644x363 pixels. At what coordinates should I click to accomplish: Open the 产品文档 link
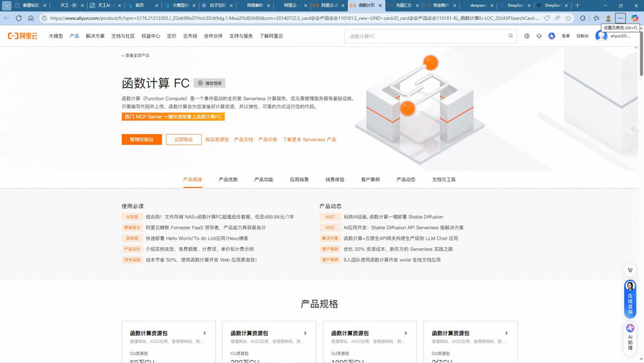(244, 140)
